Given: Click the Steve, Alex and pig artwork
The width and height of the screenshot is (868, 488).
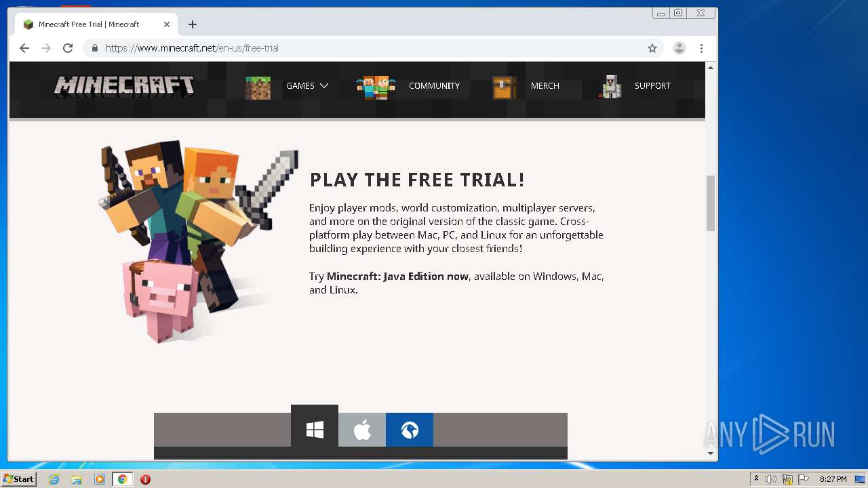Looking at the screenshot, I should 198,241.
